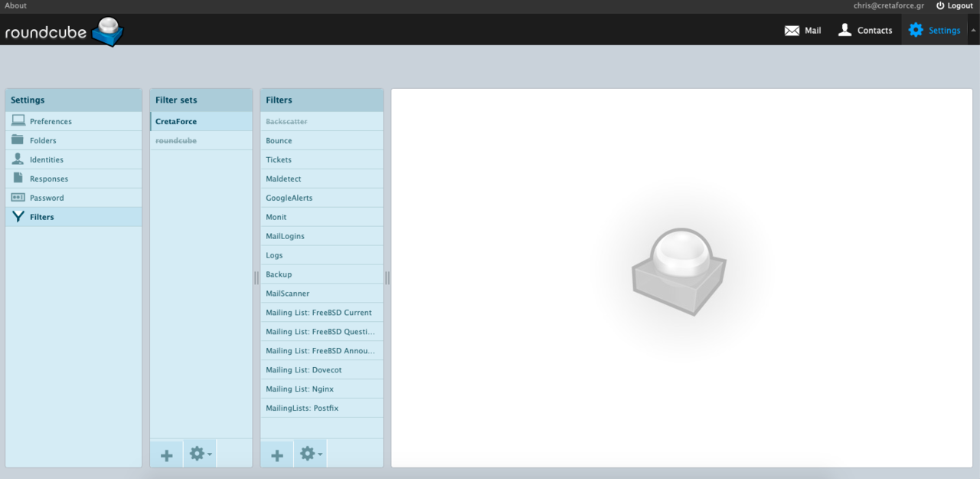Click the chris@cretaforce.gr username
The width and height of the screenshot is (980, 479).
click(889, 5)
